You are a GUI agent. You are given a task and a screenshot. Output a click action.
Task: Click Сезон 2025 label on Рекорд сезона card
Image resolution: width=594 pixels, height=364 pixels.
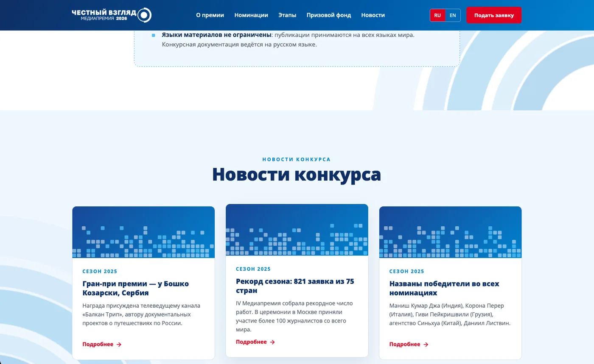(253, 269)
